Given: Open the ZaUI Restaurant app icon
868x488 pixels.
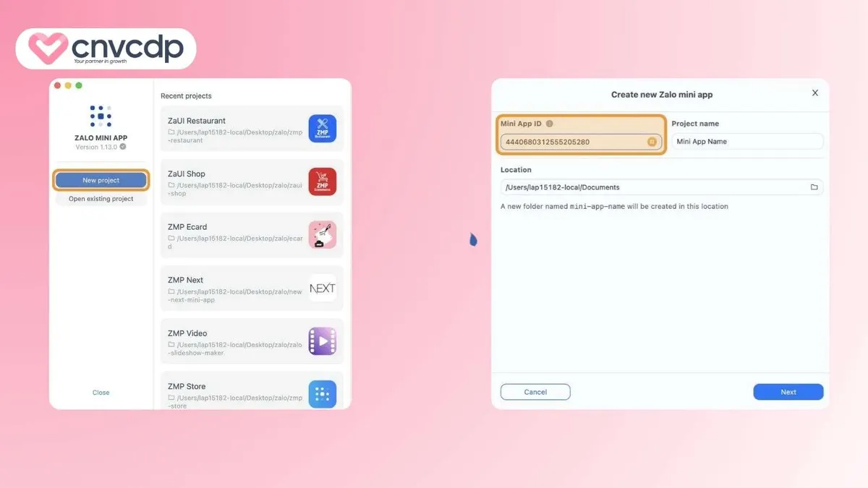Looking at the screenshot, I should point(323,129).
